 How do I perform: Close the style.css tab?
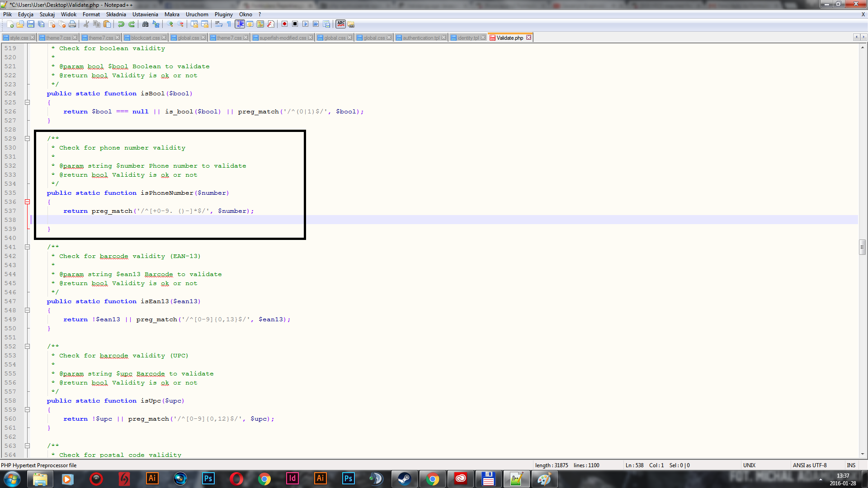(33, 38)
